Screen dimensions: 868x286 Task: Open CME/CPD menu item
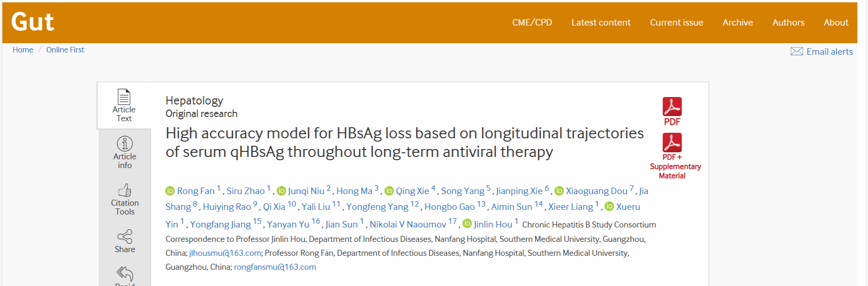532,22
